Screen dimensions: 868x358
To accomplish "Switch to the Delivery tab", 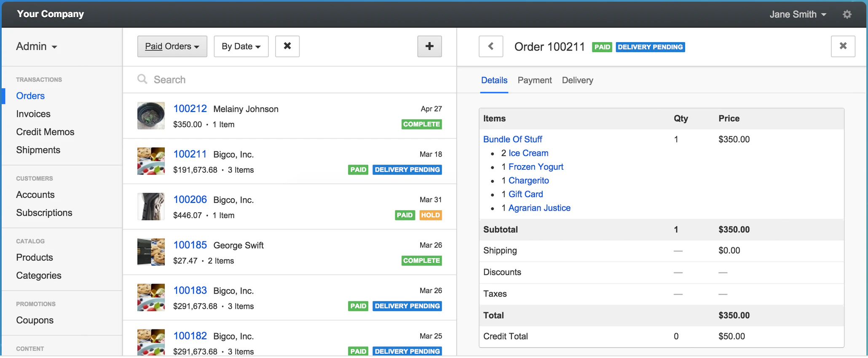I will (577, 80).
